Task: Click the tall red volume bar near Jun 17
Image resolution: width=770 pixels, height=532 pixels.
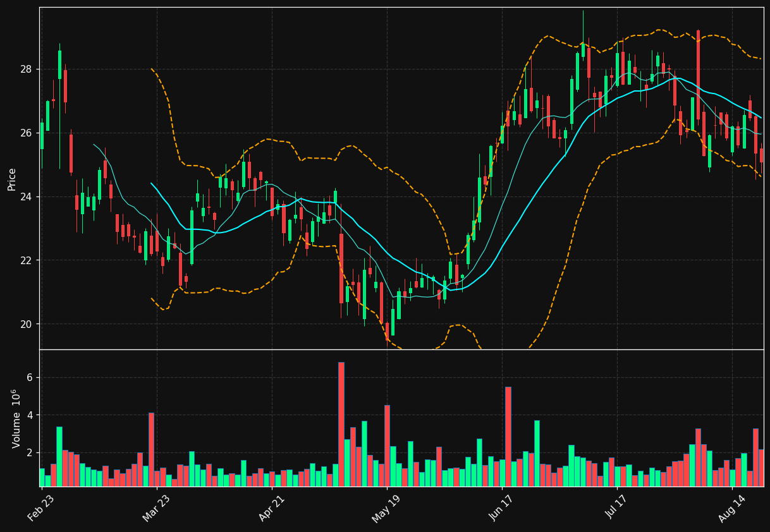Action: coord(508,437)
